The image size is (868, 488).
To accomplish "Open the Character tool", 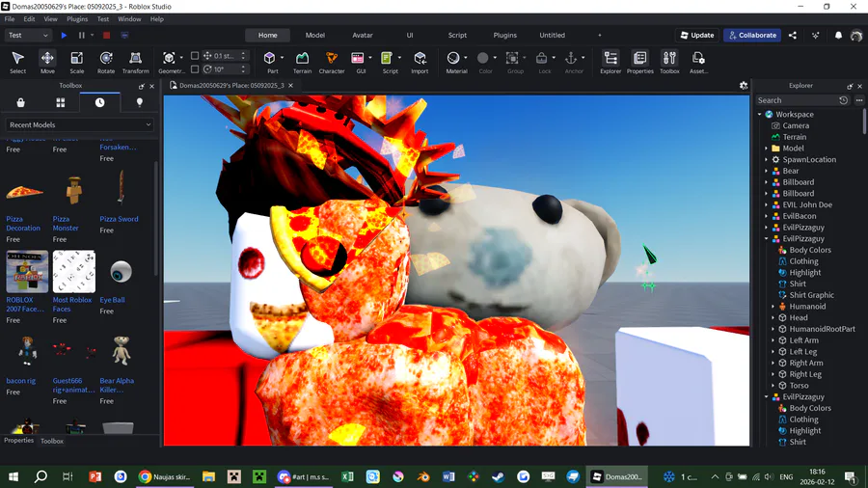I will (x=332, y=62).
